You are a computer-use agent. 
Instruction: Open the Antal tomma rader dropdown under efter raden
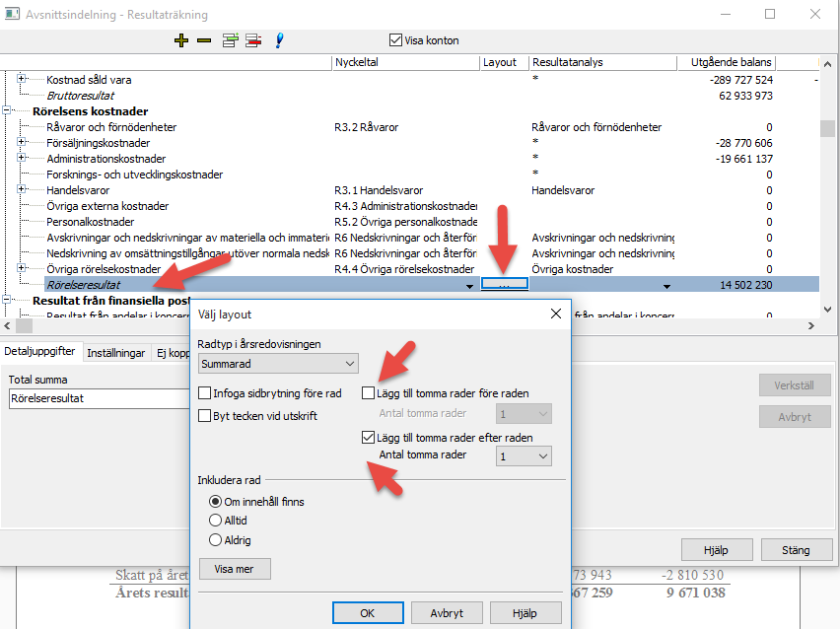coord(524,456)
